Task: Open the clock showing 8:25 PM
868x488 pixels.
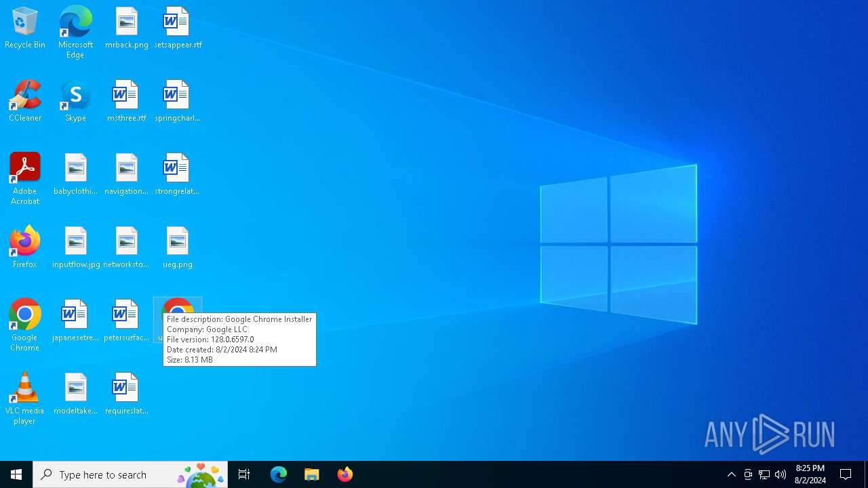Action: pos(810,474)
